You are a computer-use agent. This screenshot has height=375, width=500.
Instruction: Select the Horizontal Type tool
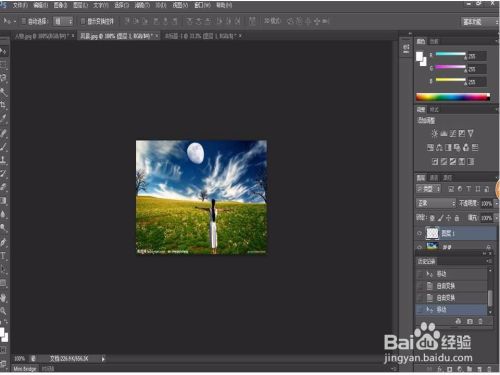3,256
